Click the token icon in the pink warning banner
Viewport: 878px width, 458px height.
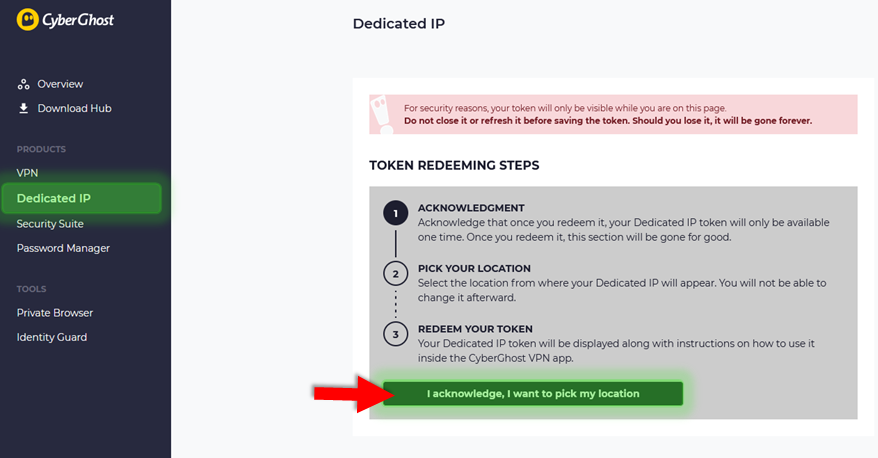[x=382, y=114]
